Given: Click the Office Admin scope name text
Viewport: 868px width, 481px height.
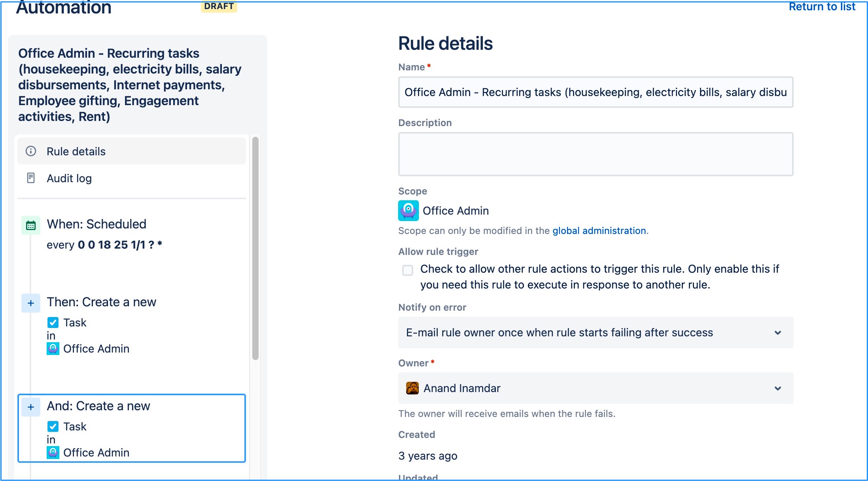Looking at the screenshot, I should [456, 211].
